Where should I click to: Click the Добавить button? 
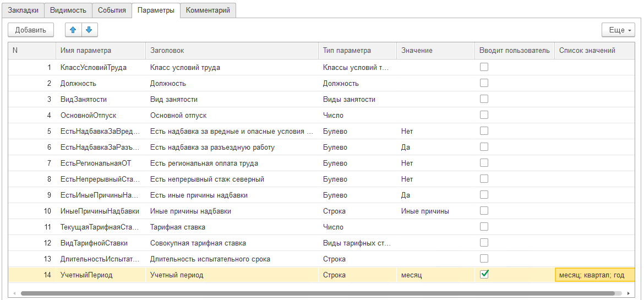31,30
